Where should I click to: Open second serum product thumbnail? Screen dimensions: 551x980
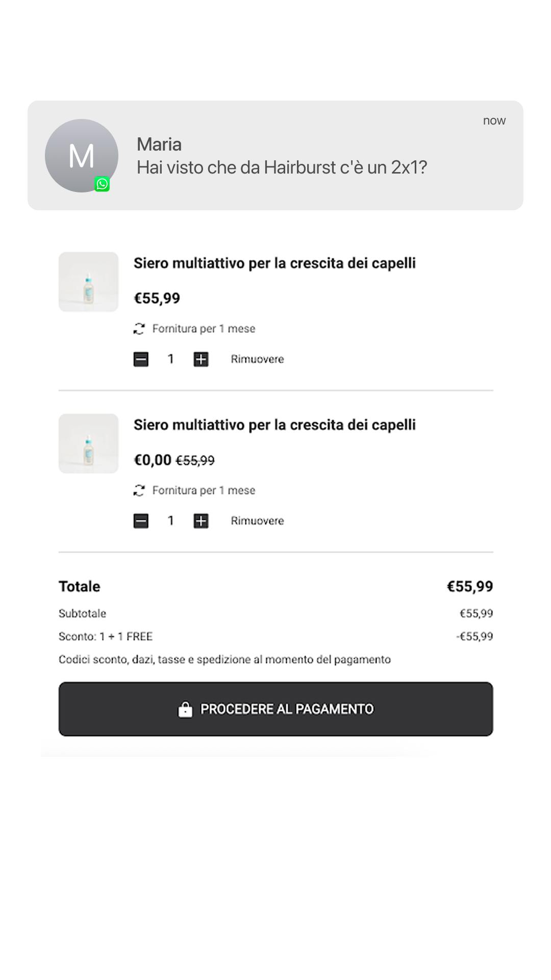[88, 444]
